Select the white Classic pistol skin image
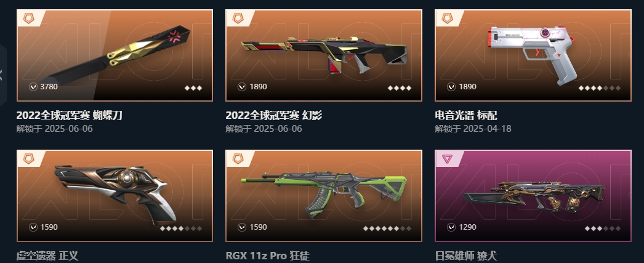644x263 pixels. pyautogui.click(x=531, y=55)
